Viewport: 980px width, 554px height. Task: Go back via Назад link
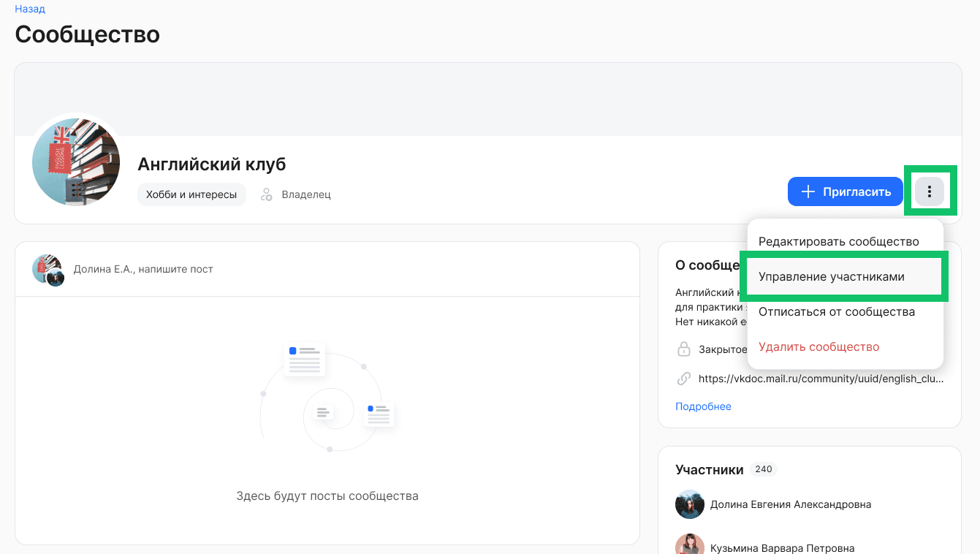coord(30,10)
